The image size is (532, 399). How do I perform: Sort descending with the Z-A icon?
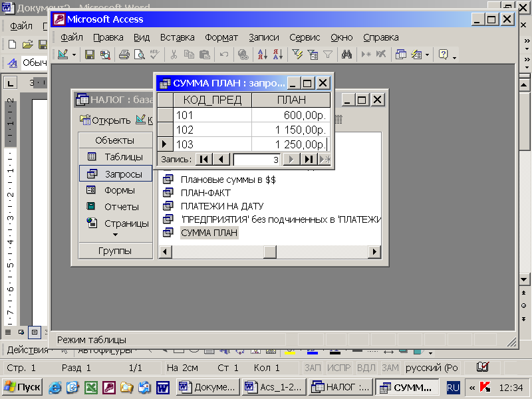coord(278,55)
